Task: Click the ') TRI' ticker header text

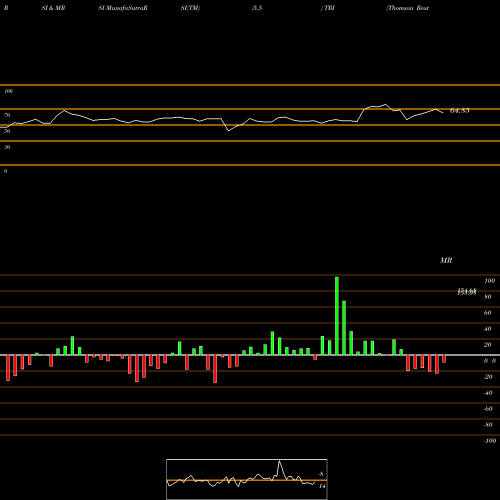Action: coord(328,8)
